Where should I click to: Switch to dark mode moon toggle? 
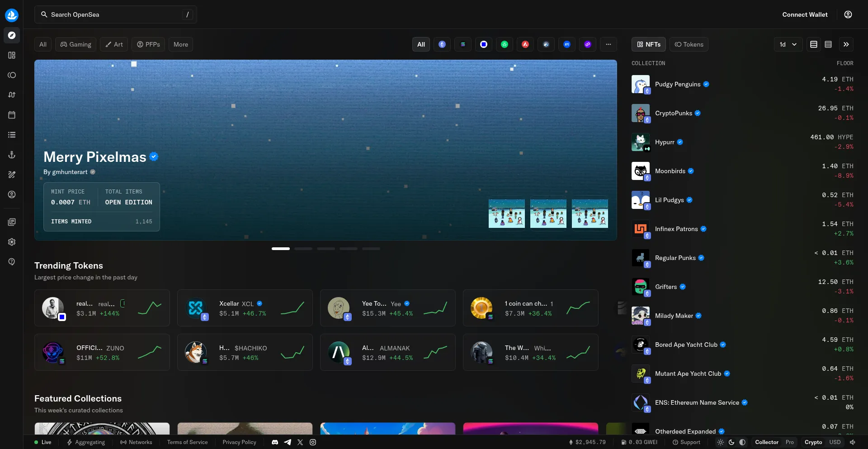[731, 442]
